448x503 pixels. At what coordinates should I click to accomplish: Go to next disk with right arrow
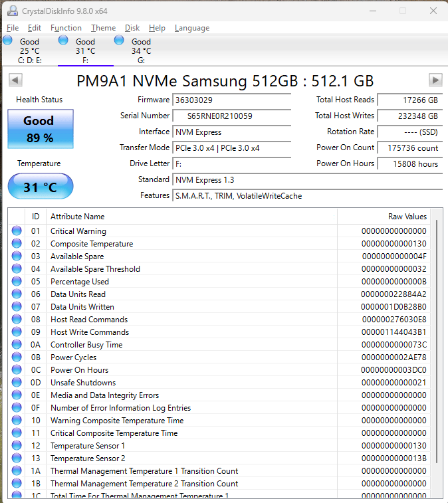click(435, 80)
